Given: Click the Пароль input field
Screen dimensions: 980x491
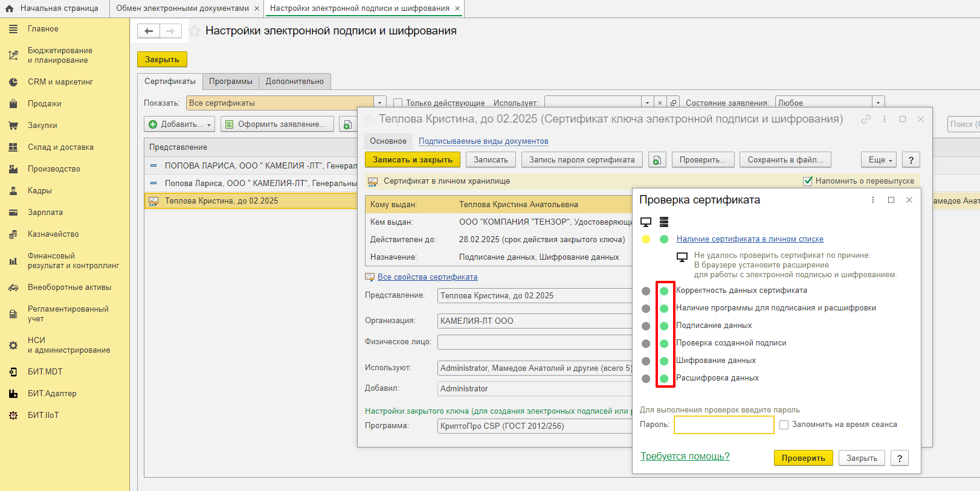Looking at the screenshot, I should (x=724, y=425).
